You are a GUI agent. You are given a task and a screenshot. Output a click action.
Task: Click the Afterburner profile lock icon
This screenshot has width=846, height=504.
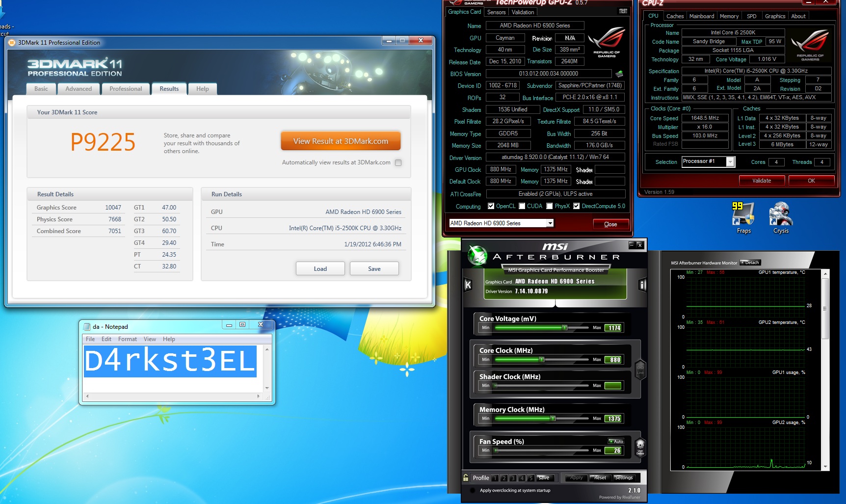(466, 477)
